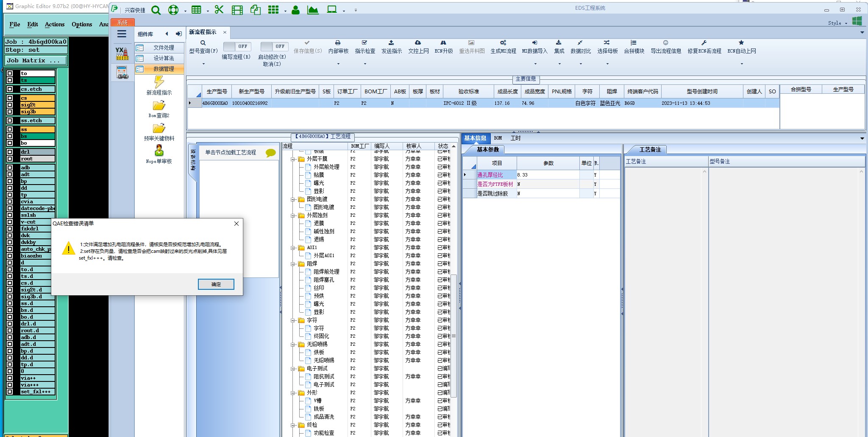868x437 pixels.
Task: Open the green area chart icon
Action: click(x=313, y=10)
